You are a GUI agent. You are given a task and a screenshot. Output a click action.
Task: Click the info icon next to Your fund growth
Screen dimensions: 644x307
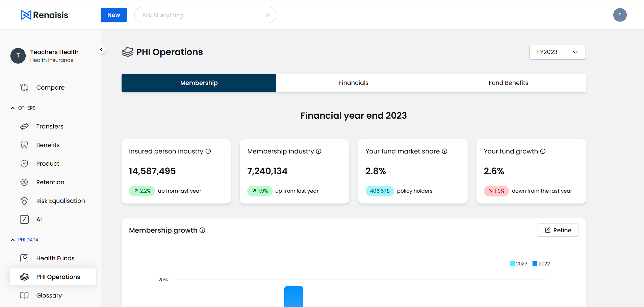pyautogui.click(x=543, y=151)
